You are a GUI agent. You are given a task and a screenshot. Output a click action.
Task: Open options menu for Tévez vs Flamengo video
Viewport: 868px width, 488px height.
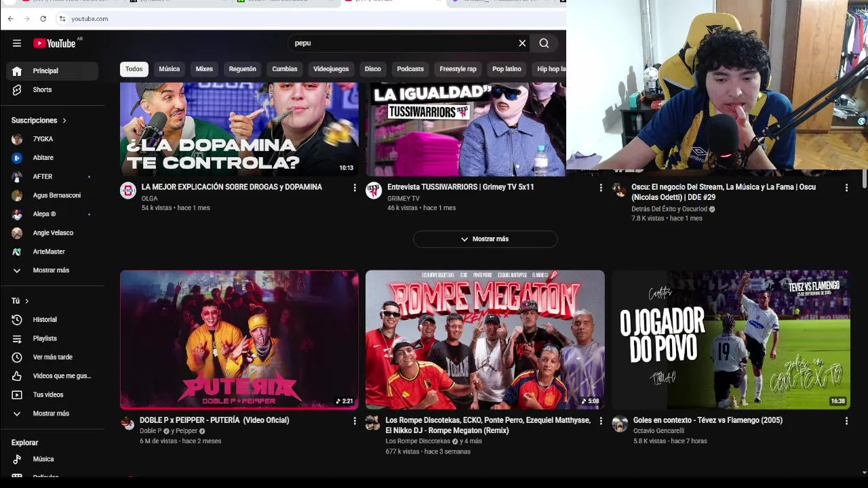point(846,421)
